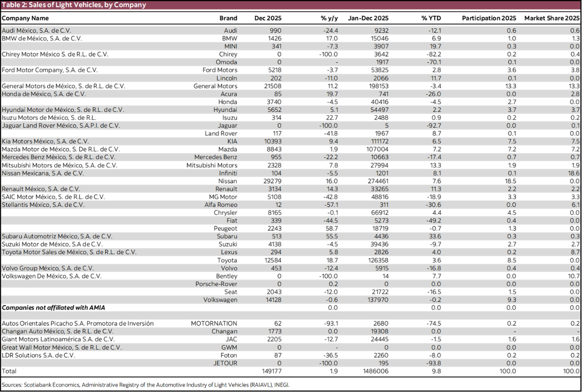Select the Jaguar Land Rover México company name
582x392 pixels.
[60, 126]
